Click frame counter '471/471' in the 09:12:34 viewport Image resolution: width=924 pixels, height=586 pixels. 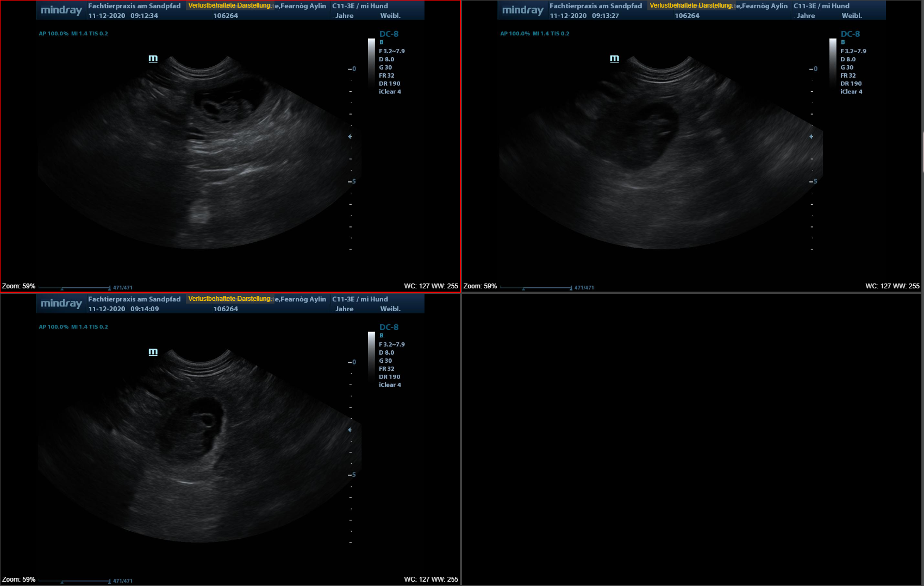click(x=123, y=288)
